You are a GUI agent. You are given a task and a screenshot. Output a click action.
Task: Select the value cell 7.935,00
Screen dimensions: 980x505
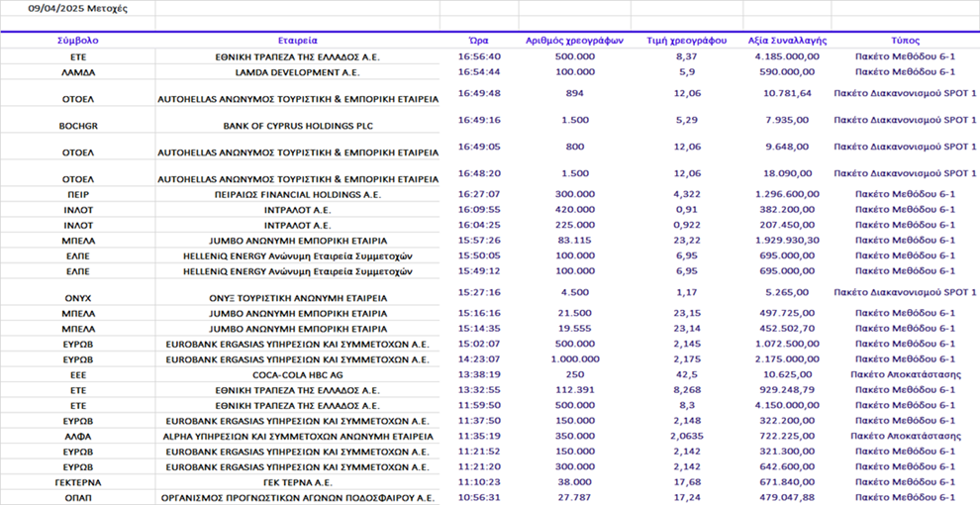coord(788,120)
